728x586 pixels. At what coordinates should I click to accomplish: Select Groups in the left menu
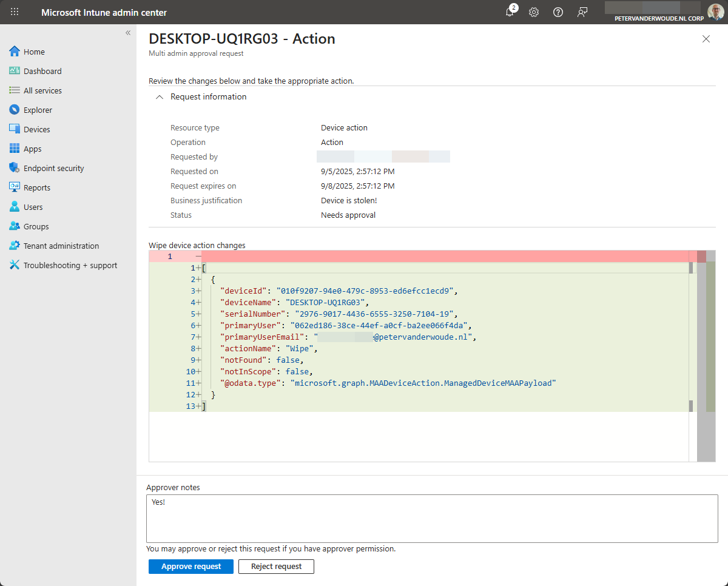[x=36, y=226]
